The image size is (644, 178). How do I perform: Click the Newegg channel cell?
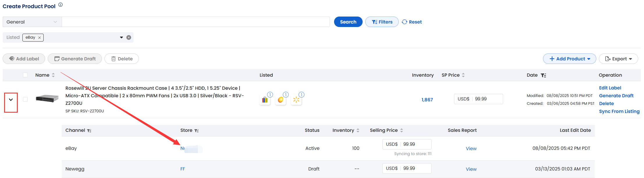75,169
